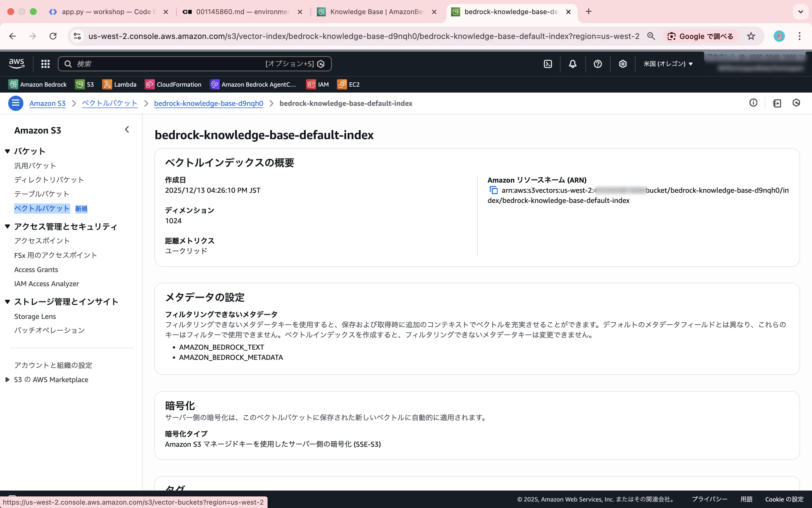The height and width of the screenshot is (508, 812).
Task: Click the Google で調べる button
Action: click(701, 36)
